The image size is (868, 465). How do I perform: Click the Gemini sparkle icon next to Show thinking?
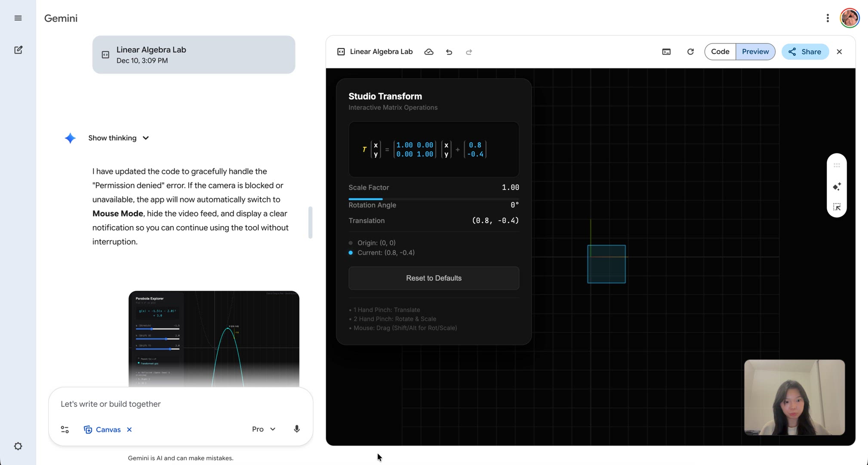click(x=70, y=138)
